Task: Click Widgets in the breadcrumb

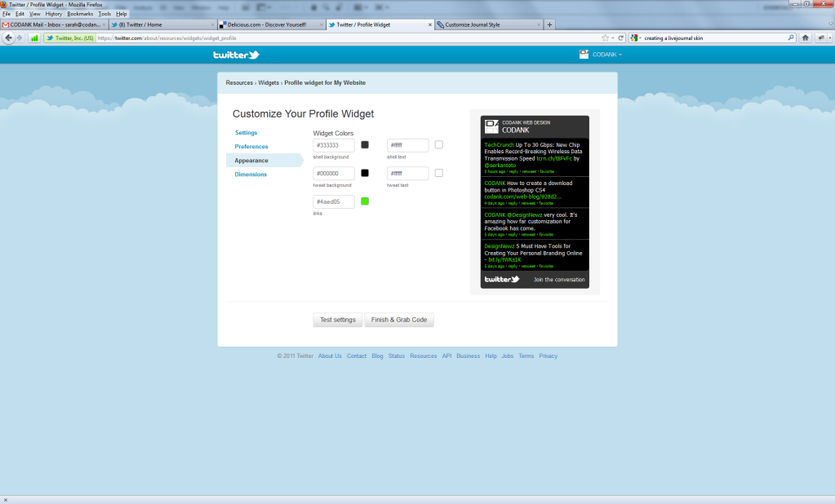Action: 269,82
